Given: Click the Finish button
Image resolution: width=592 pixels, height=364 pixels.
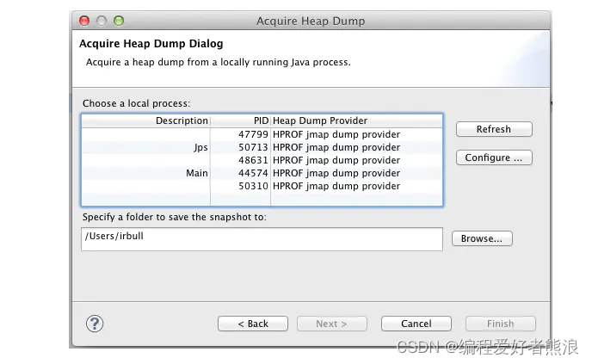Looking at the screenshot, I should coord(500,324).
